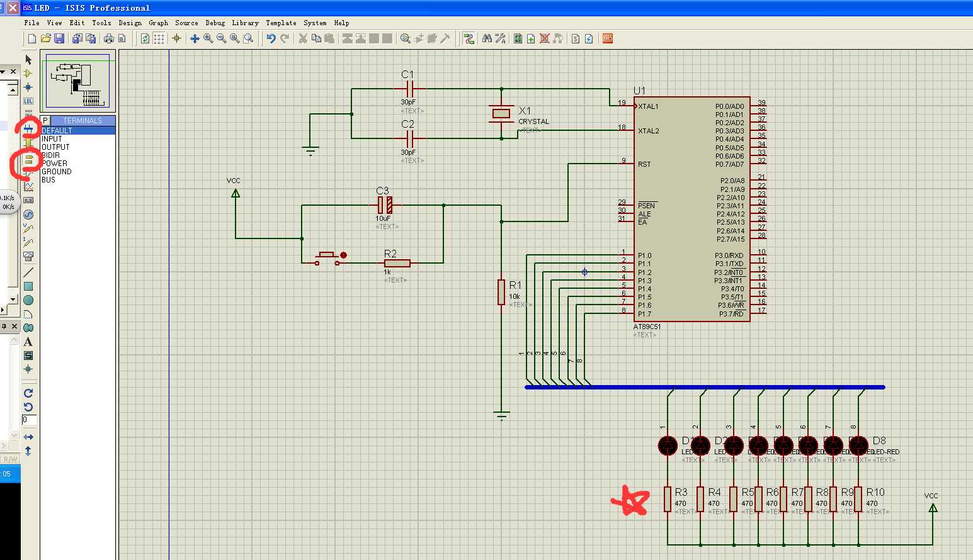The height and width of the screenshot is (560, 973).
Task: Open the Property Assignment Tool
Action: [501, 38]
